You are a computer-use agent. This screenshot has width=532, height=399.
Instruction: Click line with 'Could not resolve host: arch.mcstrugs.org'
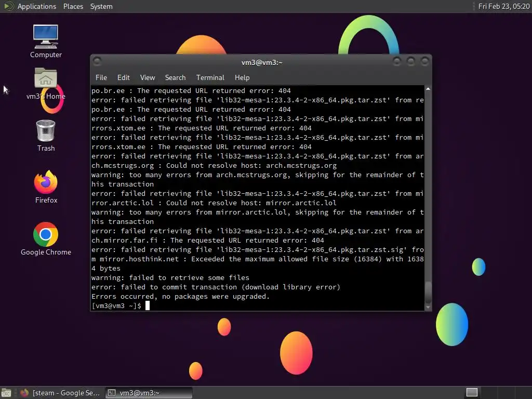coord(214,166)
